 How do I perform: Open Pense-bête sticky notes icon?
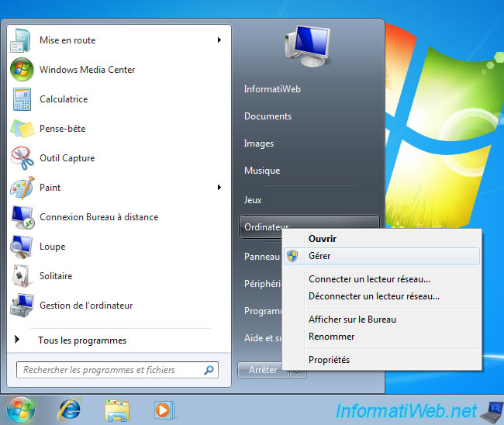(x=22, y=129)
